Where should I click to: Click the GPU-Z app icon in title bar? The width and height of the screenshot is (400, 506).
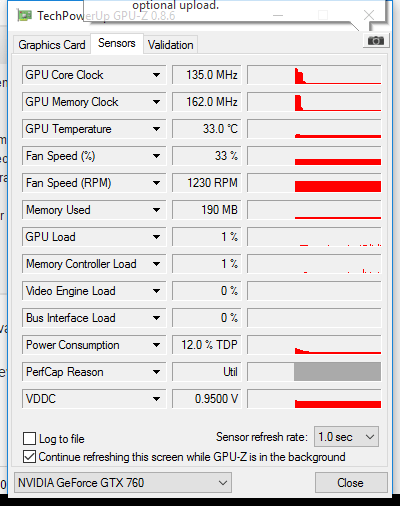point(25,16)
